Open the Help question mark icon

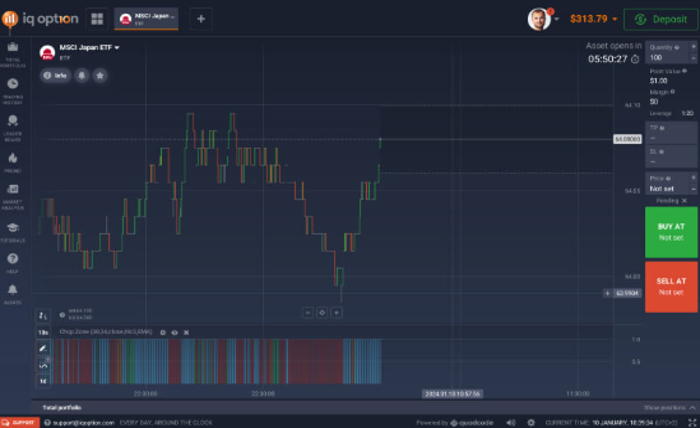click(13, 263)
